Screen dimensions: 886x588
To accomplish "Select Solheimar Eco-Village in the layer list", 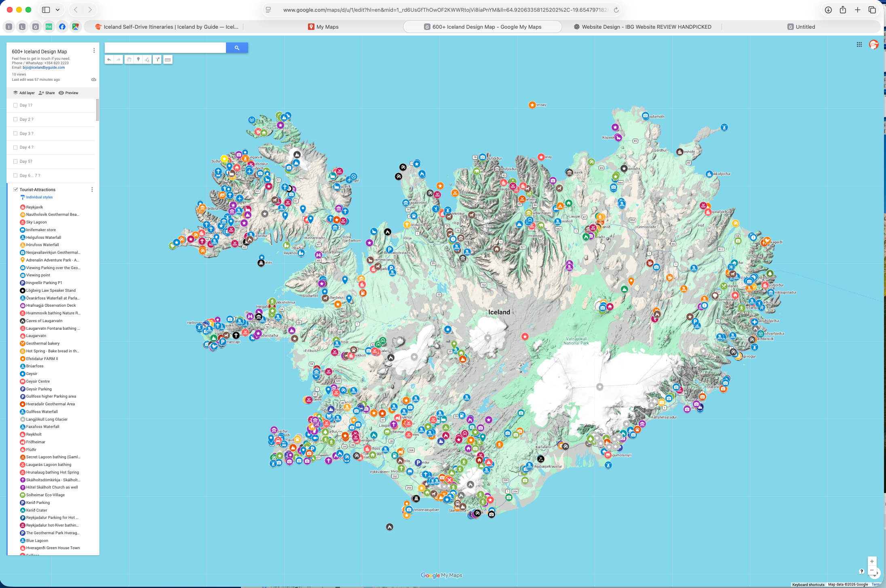I will pos(45,495).
